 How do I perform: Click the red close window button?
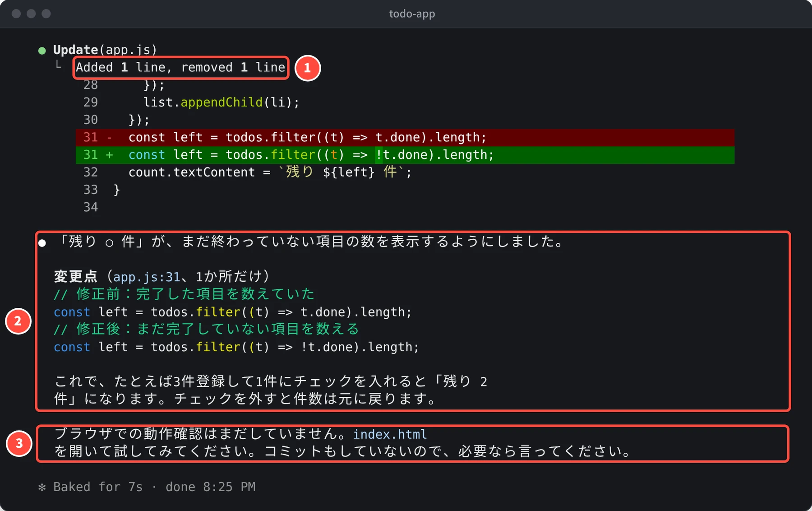[x=16, y=14]
